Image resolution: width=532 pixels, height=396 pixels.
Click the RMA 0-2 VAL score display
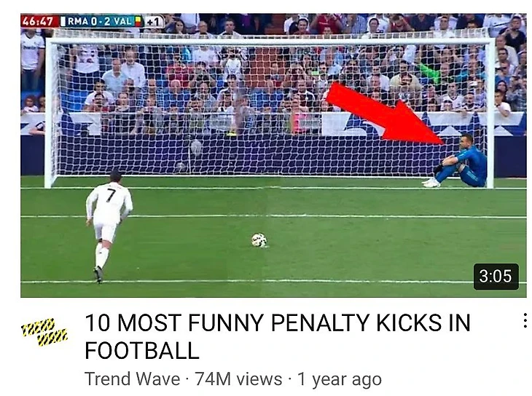99,21
